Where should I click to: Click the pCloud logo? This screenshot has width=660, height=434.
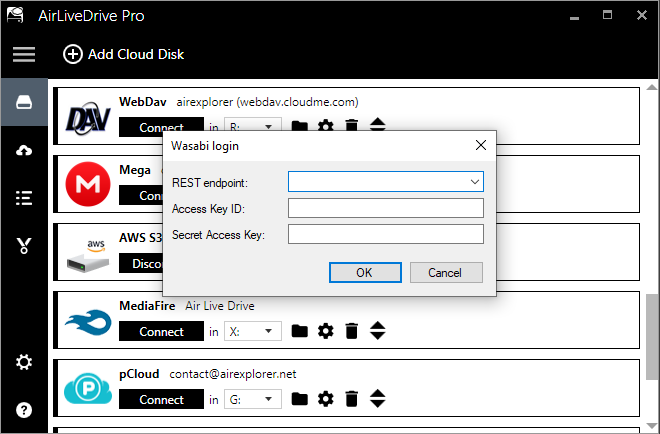tap(88, 388)
